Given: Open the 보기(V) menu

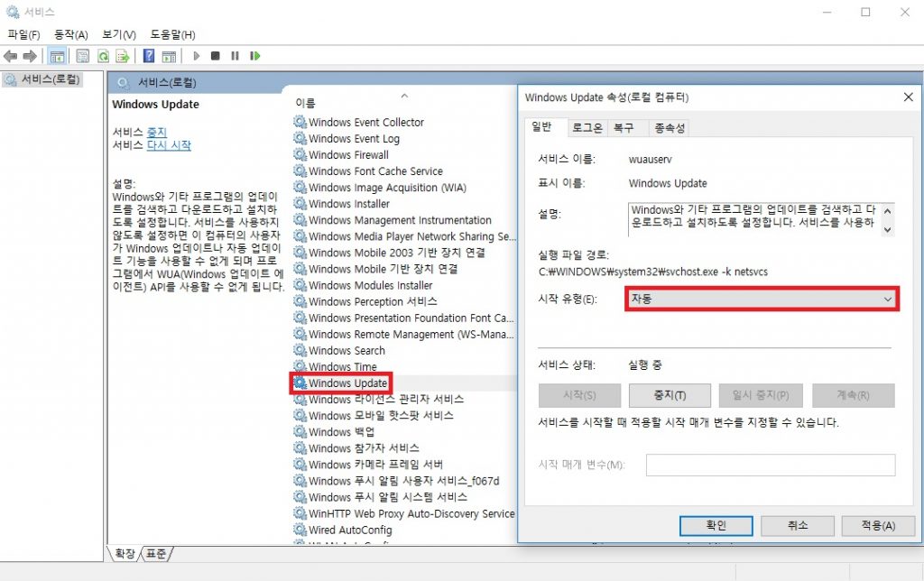Looking at the screenshot, I should point(119,35).
